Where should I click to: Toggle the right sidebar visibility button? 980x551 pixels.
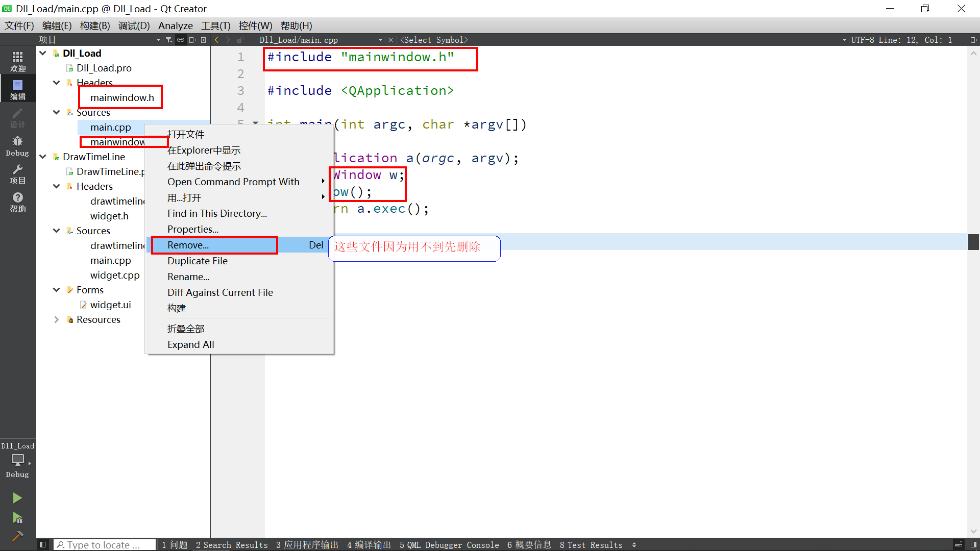(973, 545)
